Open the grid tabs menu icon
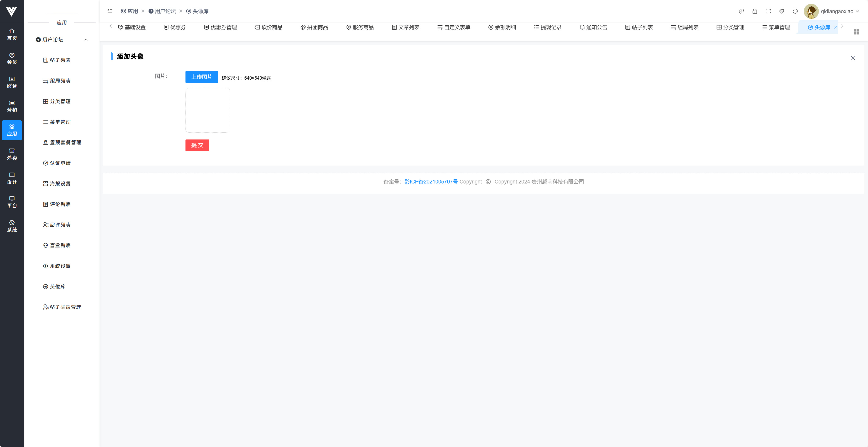Viewport: 868px width, 447px height. click(856, 32)
